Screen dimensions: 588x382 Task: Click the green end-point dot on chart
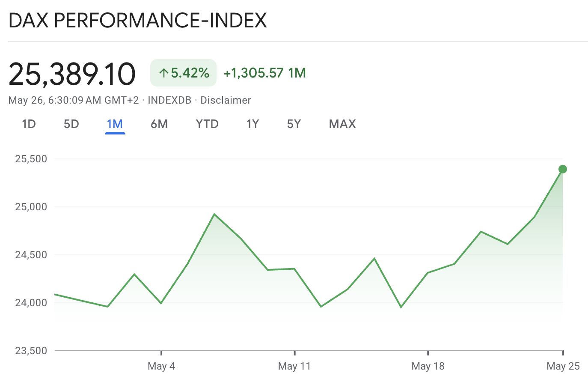[563, 169]
